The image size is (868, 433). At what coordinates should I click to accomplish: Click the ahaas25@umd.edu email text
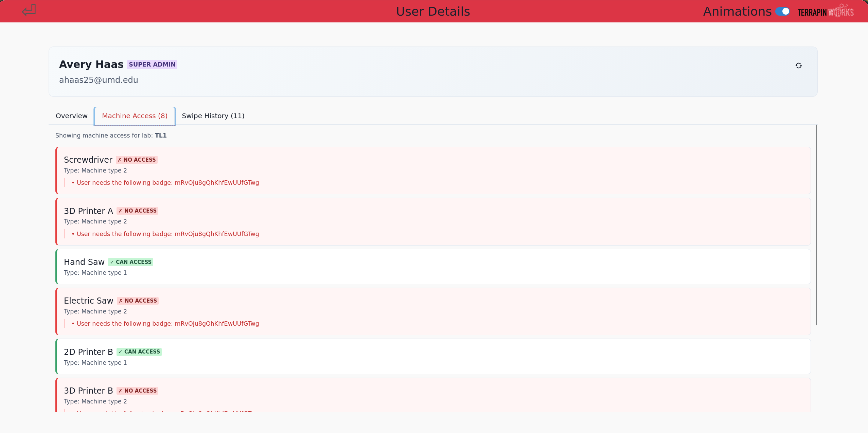[x=99, y=80]
